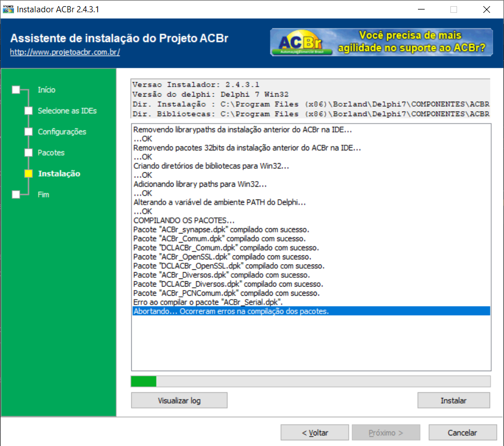
Task: Select 'Removendo librarypaths da instalação anterior' line
Action: coord(311,130)
